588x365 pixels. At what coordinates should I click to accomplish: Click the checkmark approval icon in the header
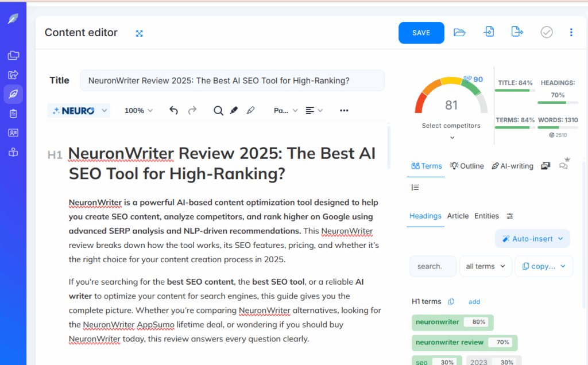click(546, 32)
